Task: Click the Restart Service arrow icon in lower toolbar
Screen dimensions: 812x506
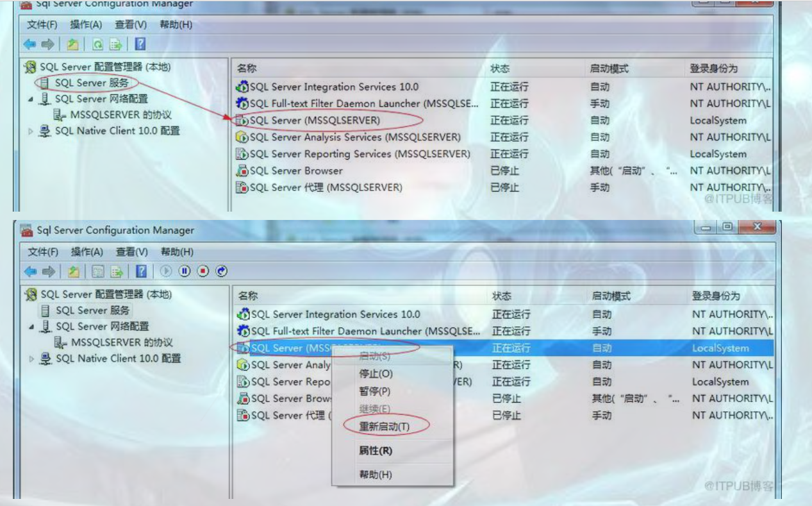Action: 222,271
